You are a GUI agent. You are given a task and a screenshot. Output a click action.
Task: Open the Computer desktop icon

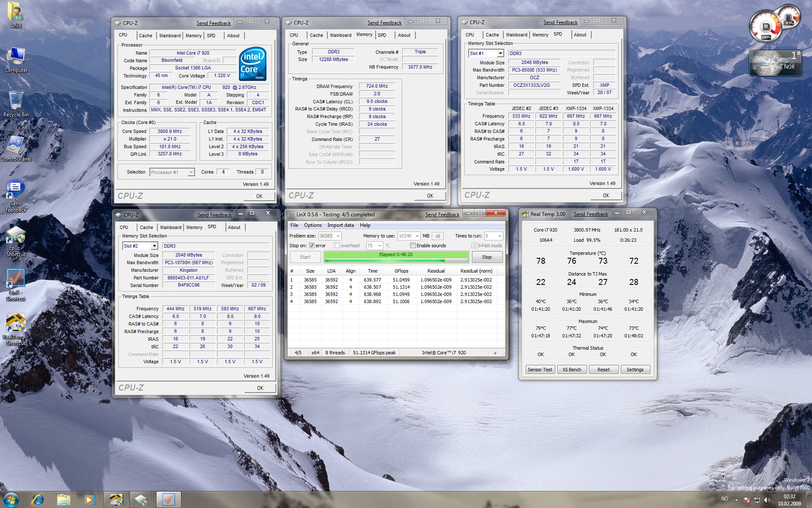(16, 59)
